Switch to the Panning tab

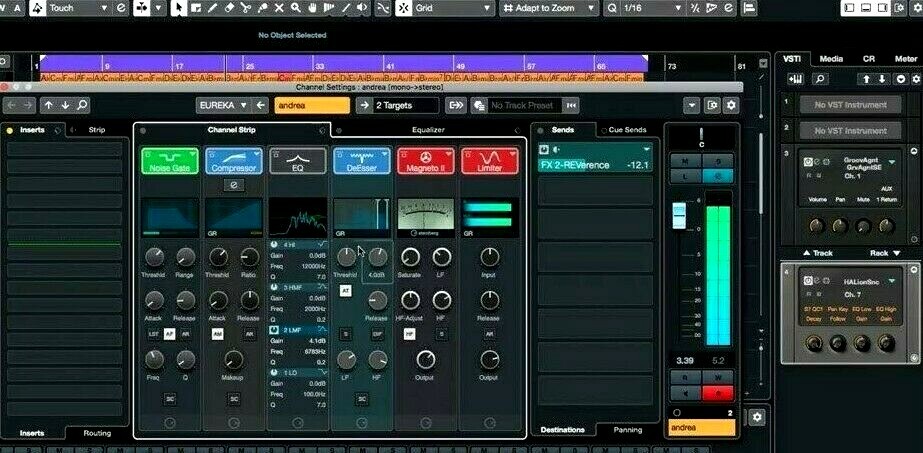tap(627, 430)
